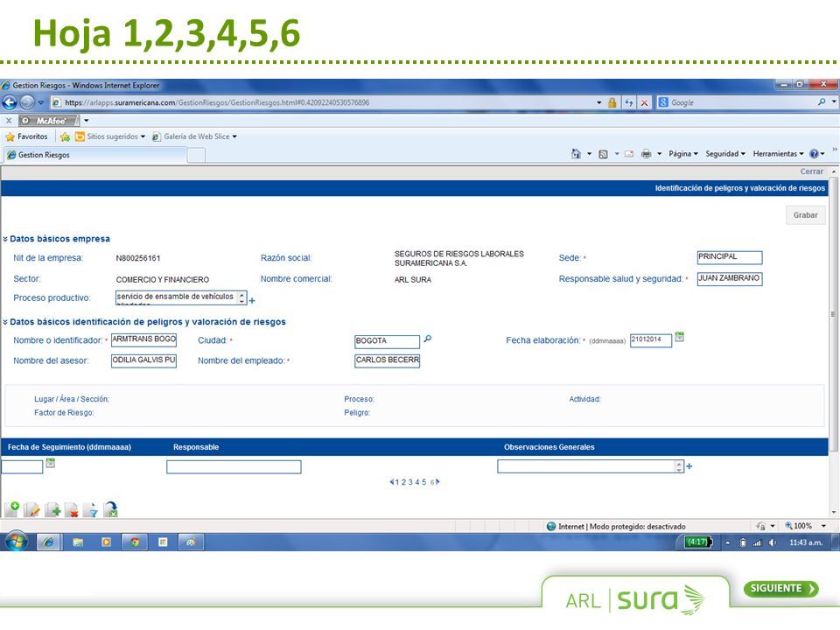The height and width of the screenshot is (630, 840).
Task: Click the green SIGUIENTE button
Action: 781,588
